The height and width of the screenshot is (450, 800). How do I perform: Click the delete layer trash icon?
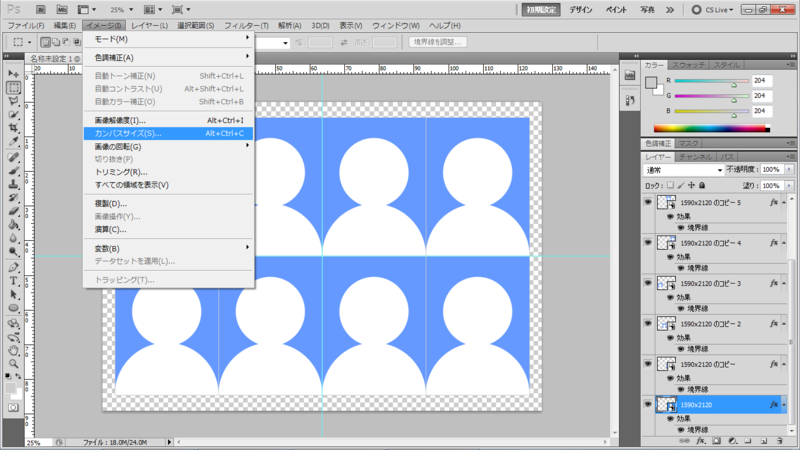(x=780, y=441)
